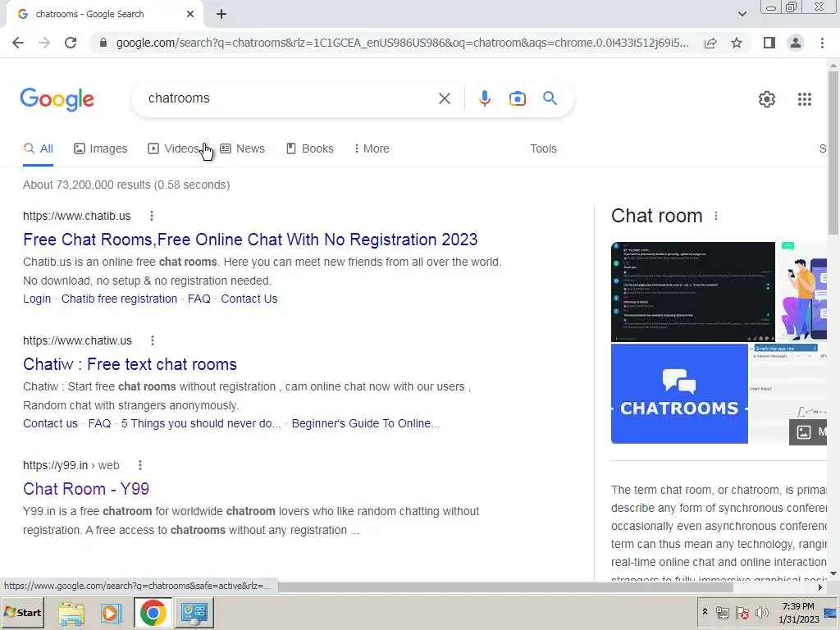Screen dimensions: 840x630
Task: Switch to Videos results tab
Action: (x=174, y=149)
